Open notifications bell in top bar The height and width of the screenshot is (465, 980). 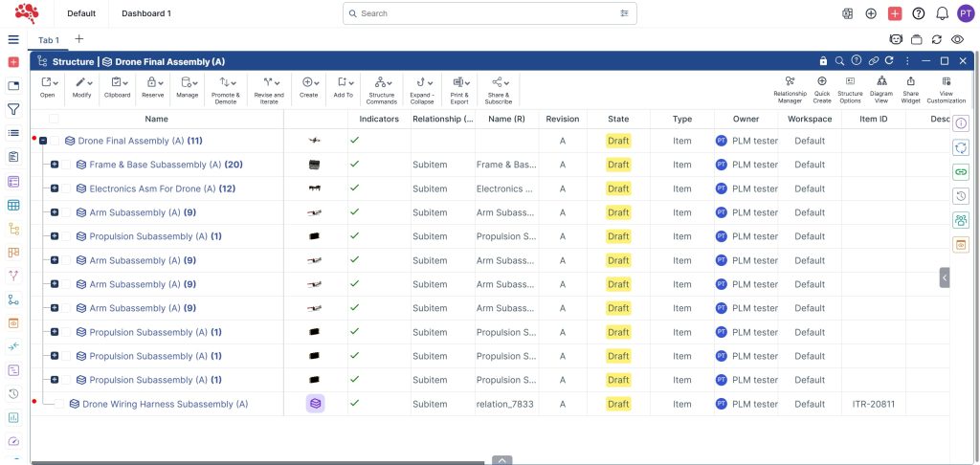point(942,13)
